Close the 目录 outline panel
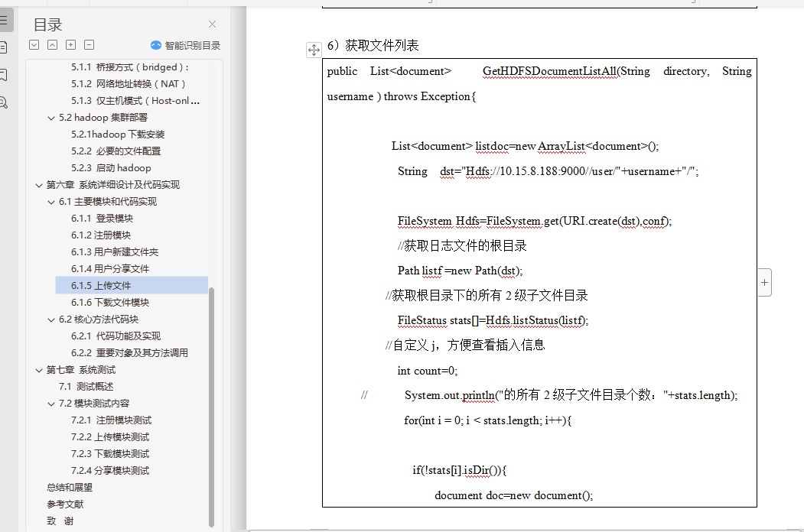804x532 pixels. click(x=212, y=24)
